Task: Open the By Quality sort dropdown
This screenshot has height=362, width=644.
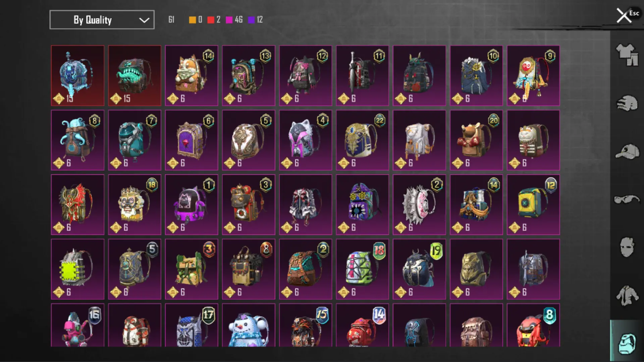Action: pyautogui.click(x=102, y=20)
